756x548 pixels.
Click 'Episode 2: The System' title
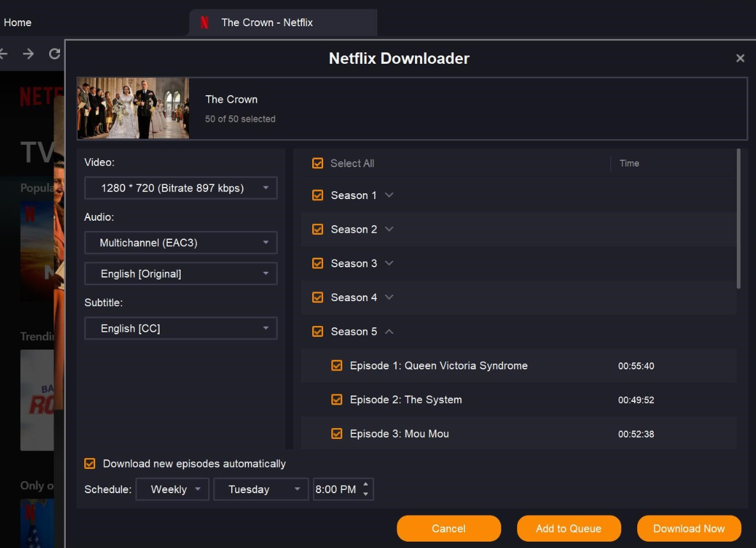(x=406, y=400)
